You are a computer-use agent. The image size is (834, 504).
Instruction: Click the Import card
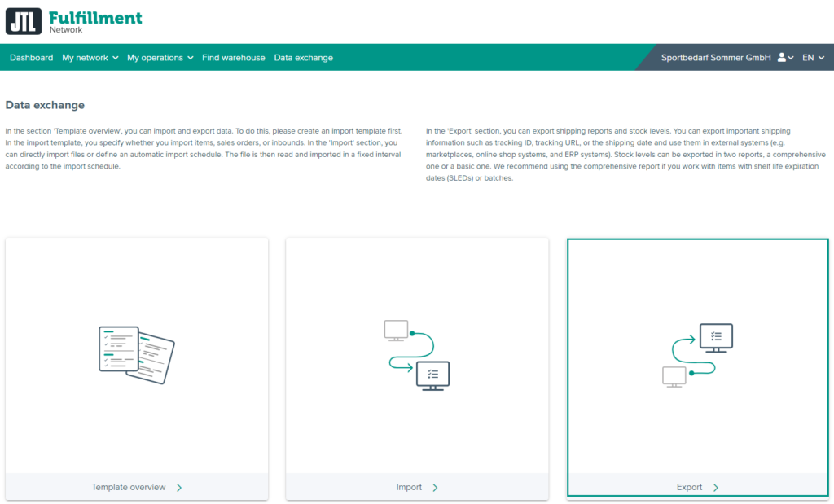pos(416,368)
